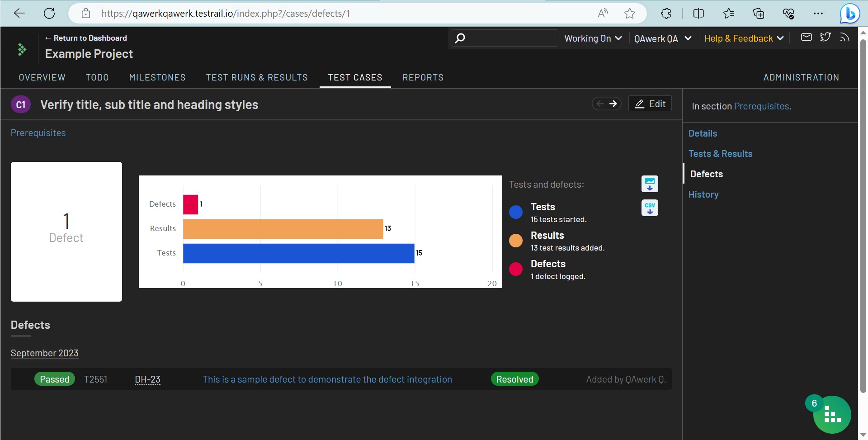This screenshot has width=868, height=440.
Task: Download chart as image icon
Action: (x=650, y=184)
